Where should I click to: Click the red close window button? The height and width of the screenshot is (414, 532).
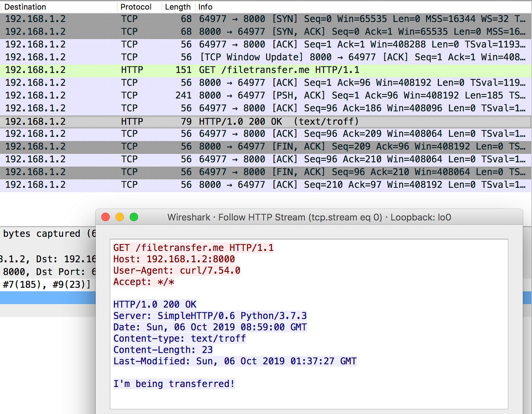point(106,217)
